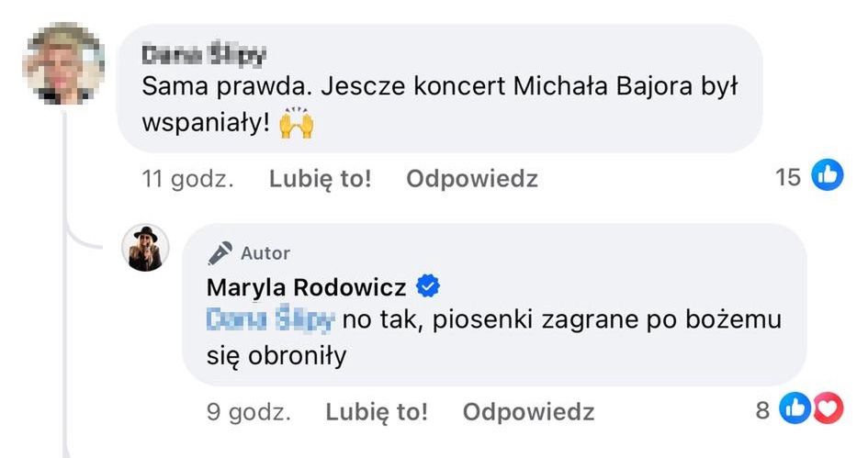Viewport: 868px width, 458px height.
Task: Click the blurred commenter name above 'Sama prawda'
Action: tap(204, 55)
